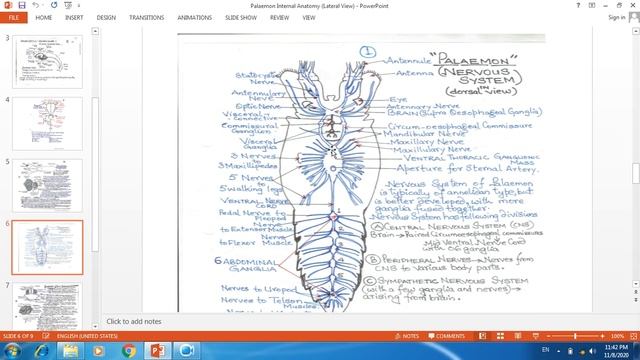The image size is (640, 360).
Task: Open the Windows Start button
Action: 12,351
